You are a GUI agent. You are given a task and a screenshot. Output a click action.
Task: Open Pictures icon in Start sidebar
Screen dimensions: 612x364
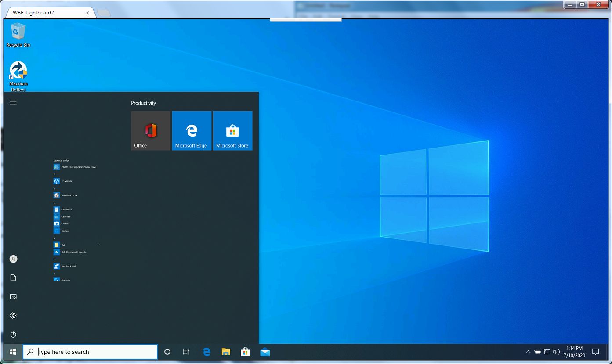click(13, 297)
